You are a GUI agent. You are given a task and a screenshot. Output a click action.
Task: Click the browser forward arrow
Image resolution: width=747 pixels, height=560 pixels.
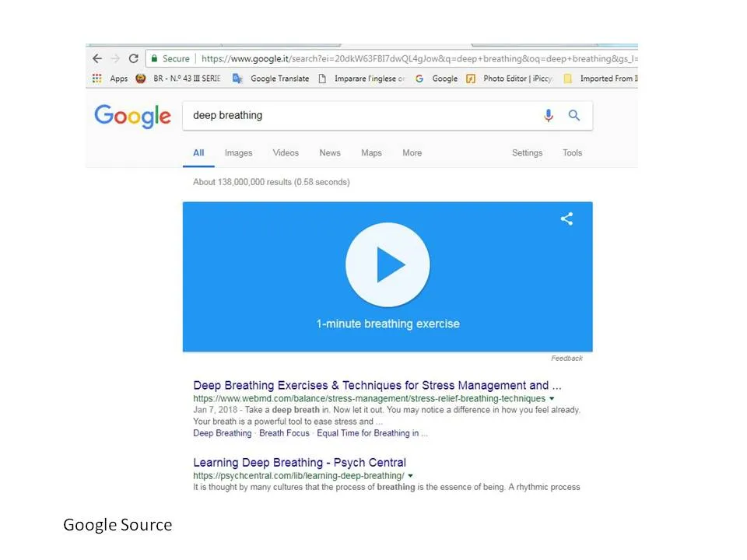(115, 58)
